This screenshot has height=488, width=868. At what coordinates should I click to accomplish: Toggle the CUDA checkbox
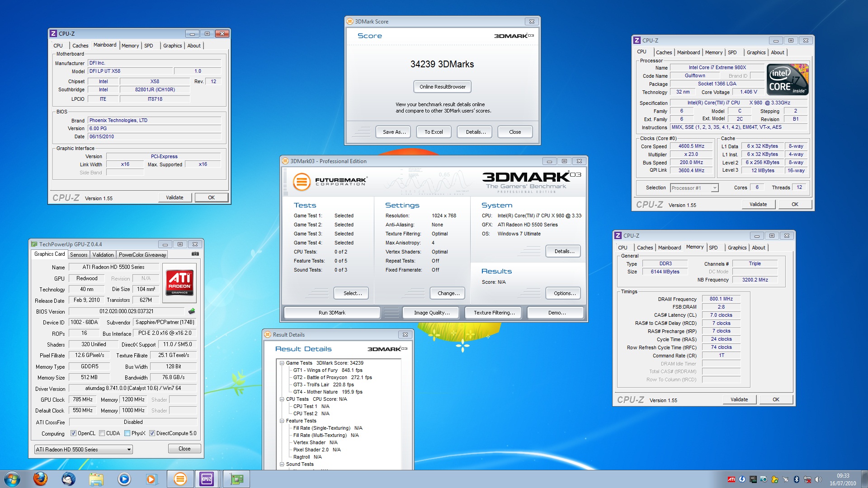point(102,433)
